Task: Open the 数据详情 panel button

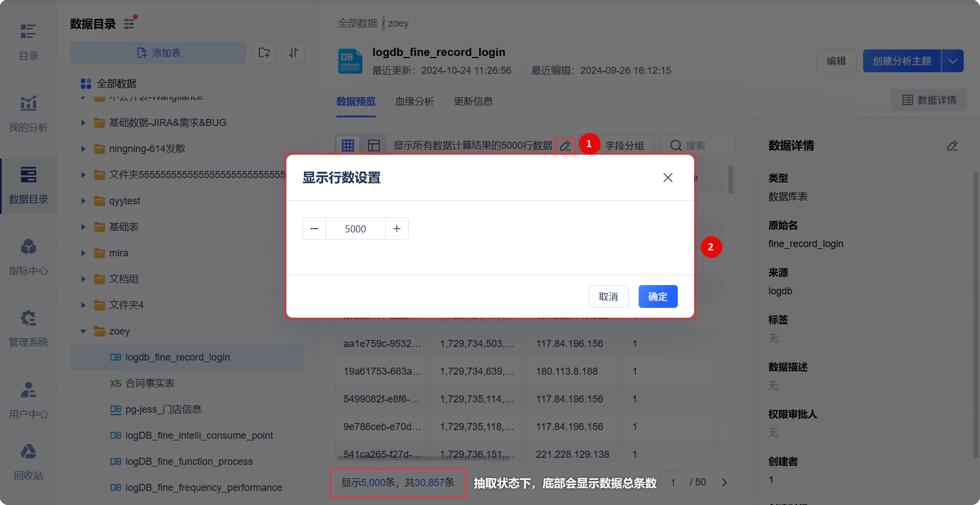Action: tap(929, 100)
